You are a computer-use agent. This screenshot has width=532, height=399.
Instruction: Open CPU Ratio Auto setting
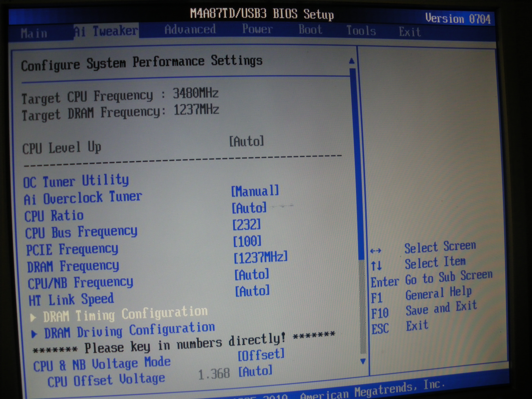pyautogui.click(x=249, y=207)
